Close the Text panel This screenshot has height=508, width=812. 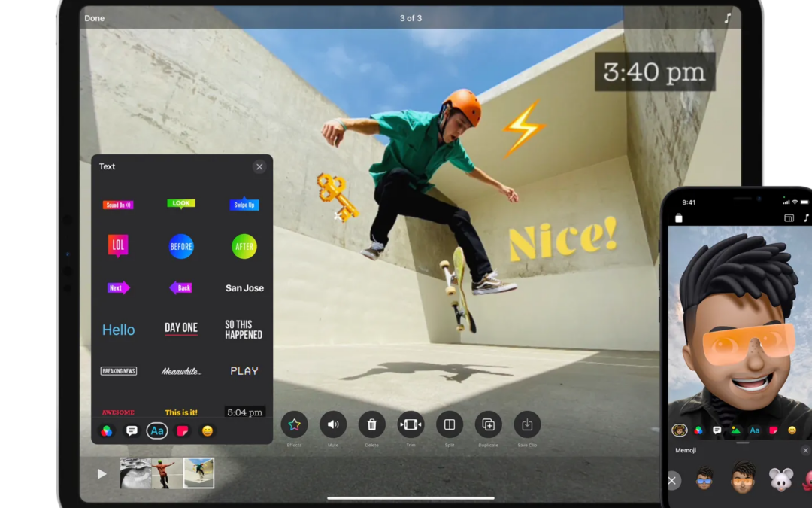(x=259, y=167)
